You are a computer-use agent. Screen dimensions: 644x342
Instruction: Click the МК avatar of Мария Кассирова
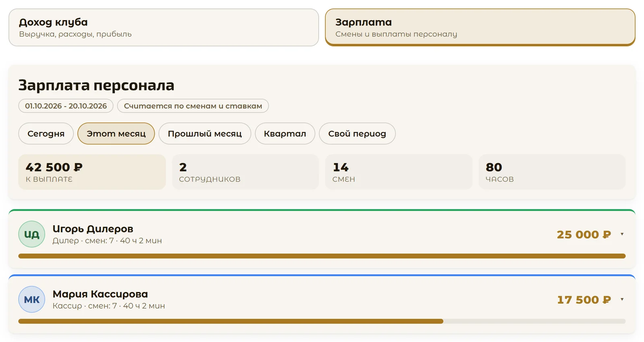point(32,299)
